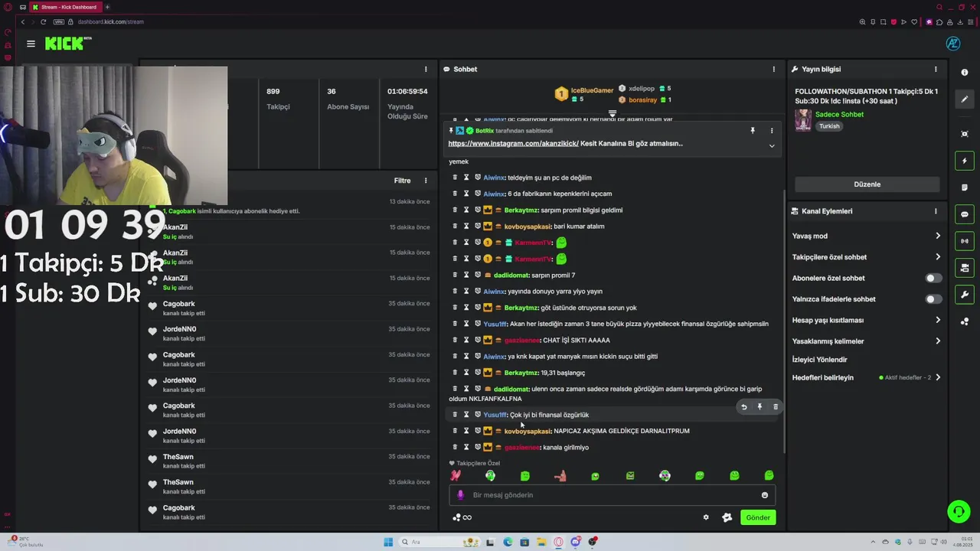The width and height of the screenshot is (980, 551).
Task: Click the IceBlueGamer top gifter name
Action: [x=592, y=90]
